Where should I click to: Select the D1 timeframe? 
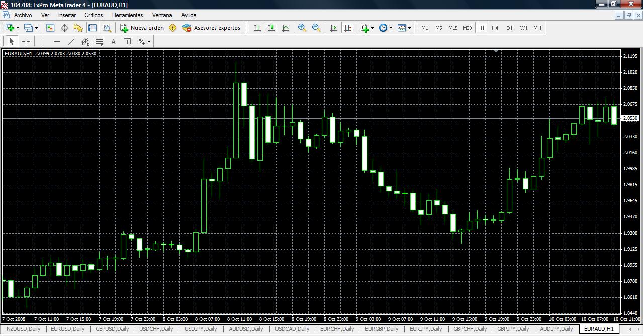(x=509, y=28)
